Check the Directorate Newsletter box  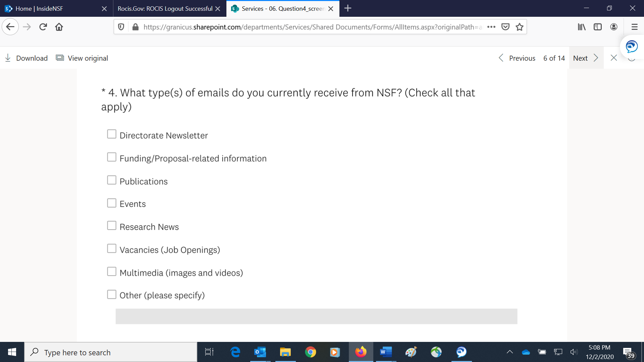click(112, 134)
